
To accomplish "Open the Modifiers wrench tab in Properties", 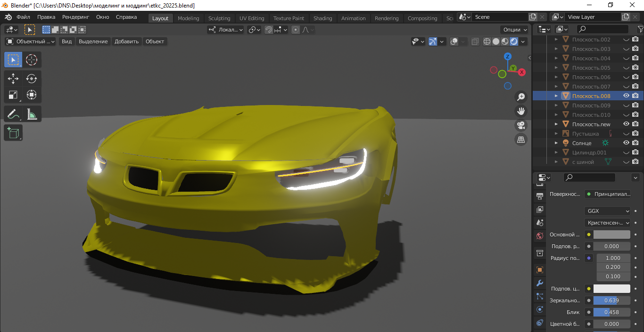I will [x=540, y=283].
